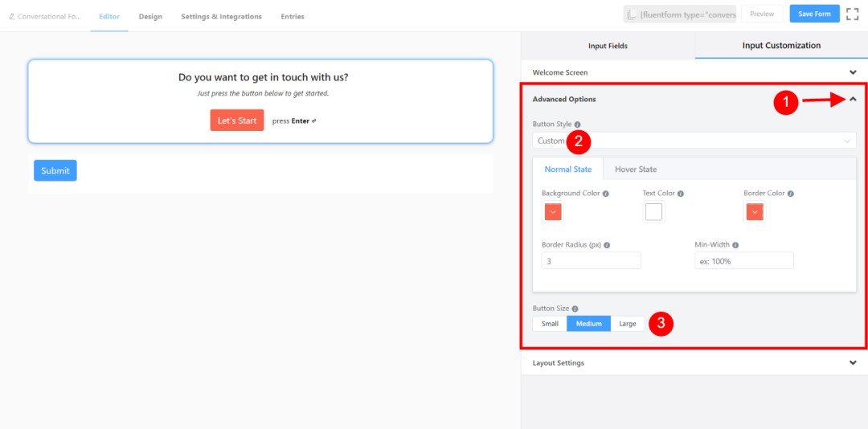Select Medium button size
Viewport: 868px width, 429px height.
pos(588,324)
